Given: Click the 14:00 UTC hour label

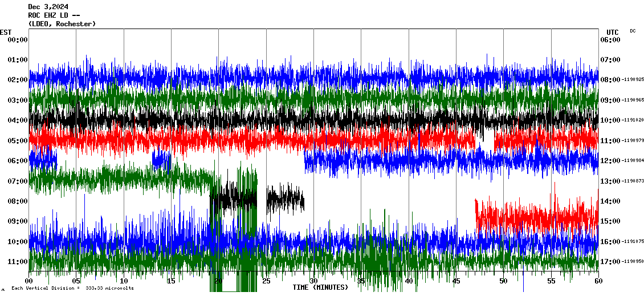Looking at the screenshot, I should [610, 201].
